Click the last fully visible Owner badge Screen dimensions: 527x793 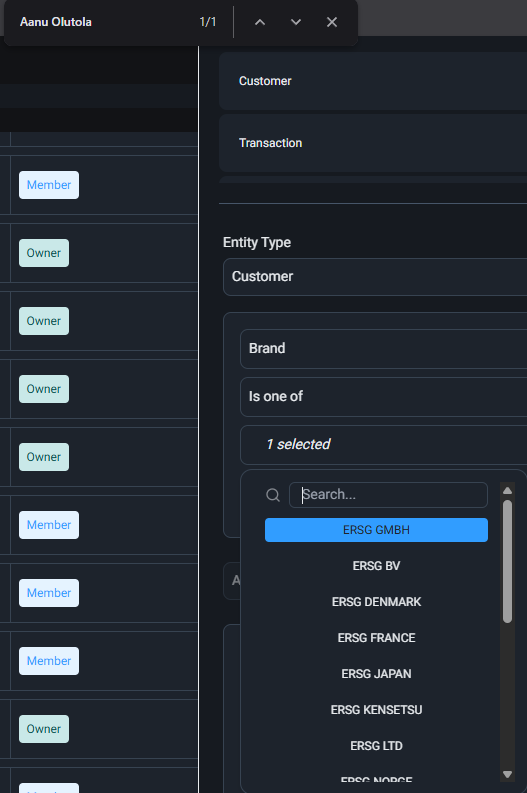pyautogui.click(x=44, y=729)
